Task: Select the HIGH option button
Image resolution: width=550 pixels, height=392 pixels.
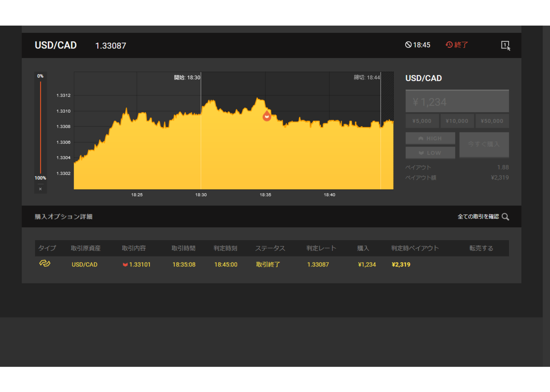Action: (x=430, y=138)
